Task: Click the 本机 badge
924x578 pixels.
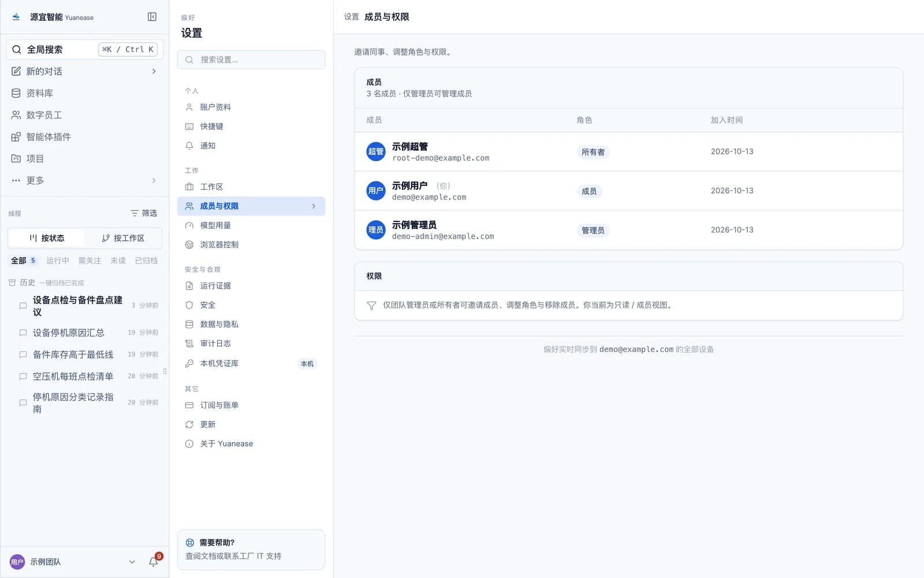Action: pos(307,364)
